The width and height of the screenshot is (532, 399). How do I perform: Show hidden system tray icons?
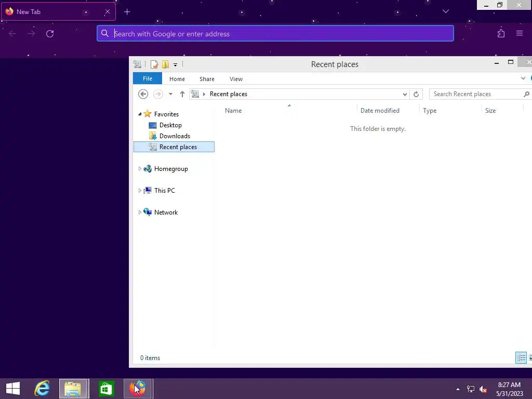tap(458, 389)
